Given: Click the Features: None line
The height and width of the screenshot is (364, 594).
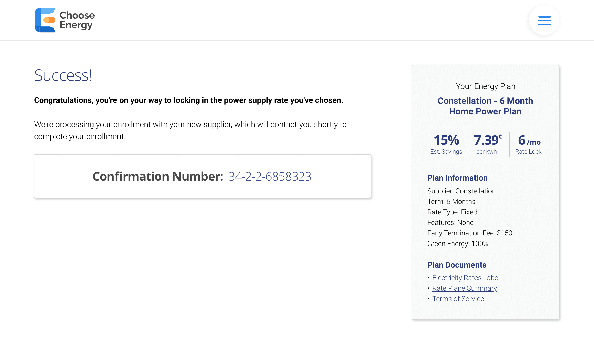Looking at the screenshot, I should click(x=450, y=222).
